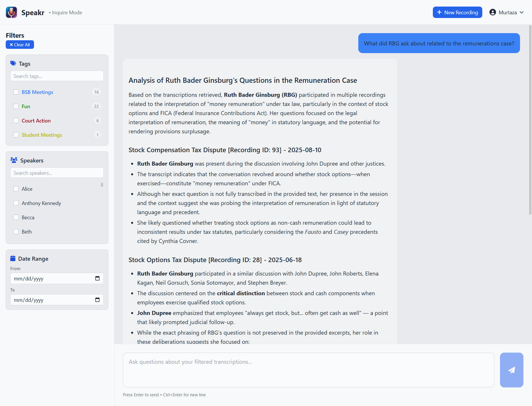Check the BSB Meetings tag checkbox
The image size is (532, 406).
[x=16, y=92]
